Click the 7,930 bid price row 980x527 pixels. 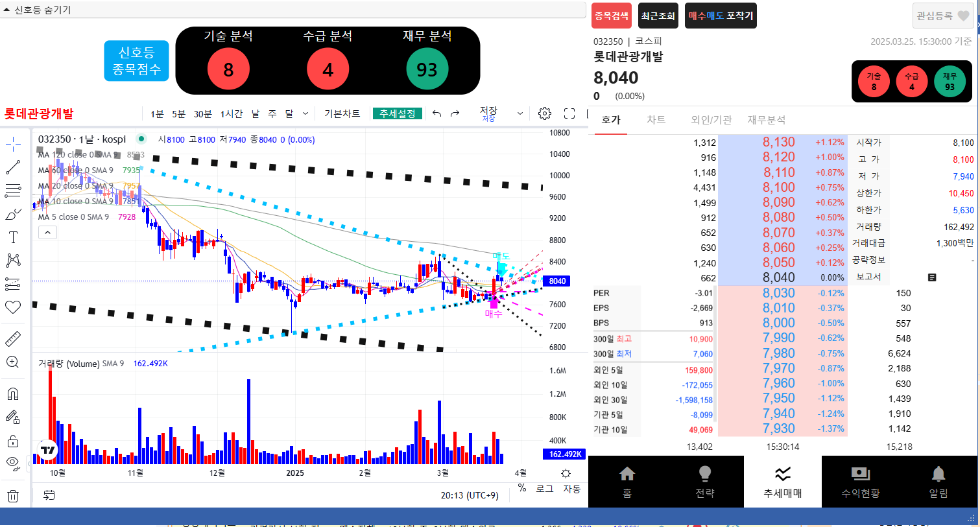coord(783,428)
